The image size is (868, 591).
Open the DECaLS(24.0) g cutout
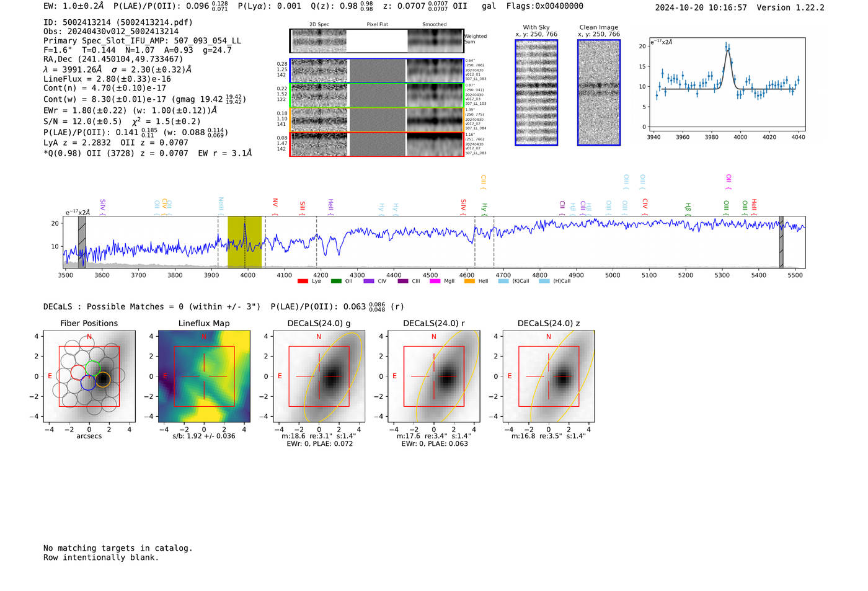319,376
